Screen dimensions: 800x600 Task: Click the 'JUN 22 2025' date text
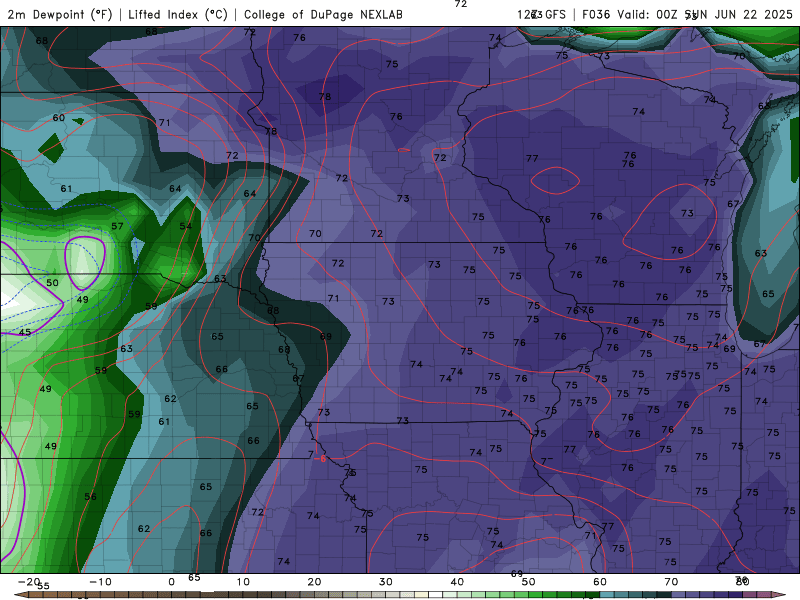click(753, 14)
